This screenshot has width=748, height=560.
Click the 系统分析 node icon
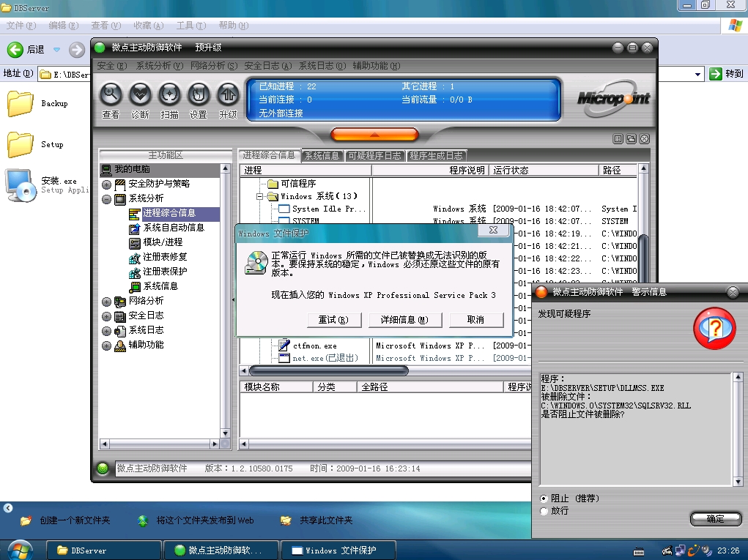pyautogui.click(x=120, y=198)
